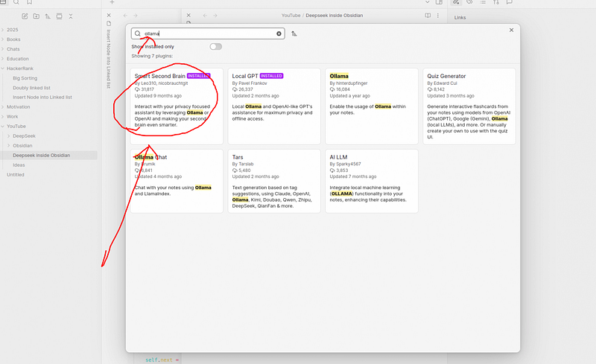Navigate back in Insert Node pane
Screen dimensions: 596x364
(x=125, y=16)
